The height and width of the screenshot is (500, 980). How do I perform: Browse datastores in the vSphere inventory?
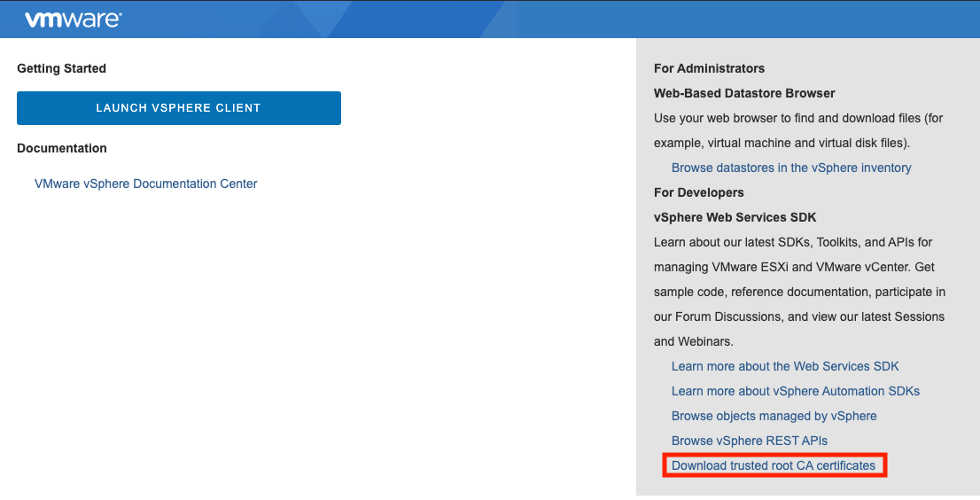(791, 168)
